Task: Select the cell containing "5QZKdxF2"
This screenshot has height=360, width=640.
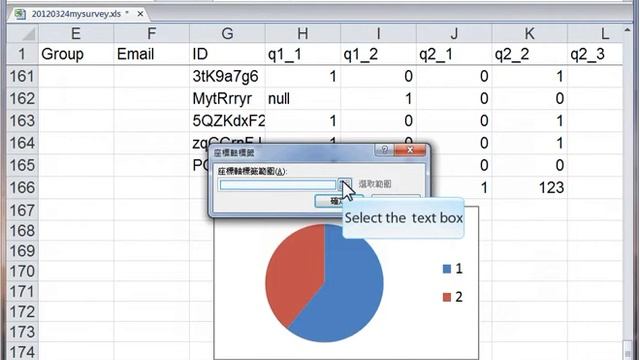Action: pos(227,121)
